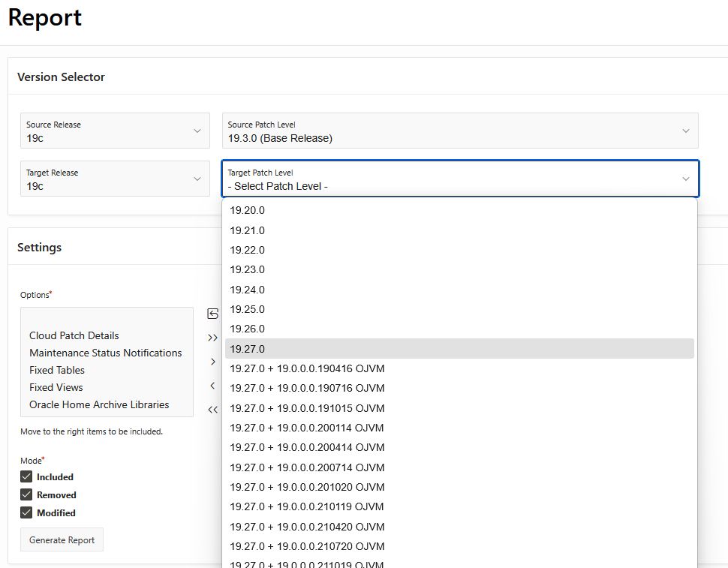Click the Generate Report button
This screenshot has height=568, width=728.
click(x=62, y=539)
